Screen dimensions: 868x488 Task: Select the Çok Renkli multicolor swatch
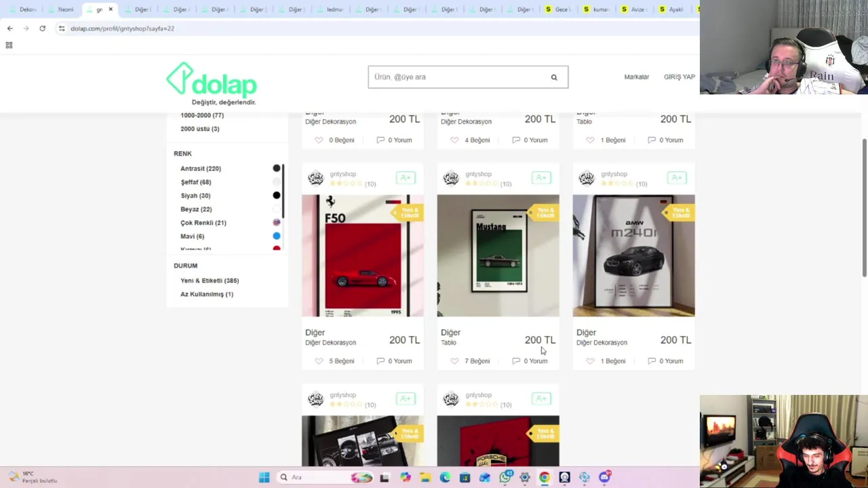[277, 222]
